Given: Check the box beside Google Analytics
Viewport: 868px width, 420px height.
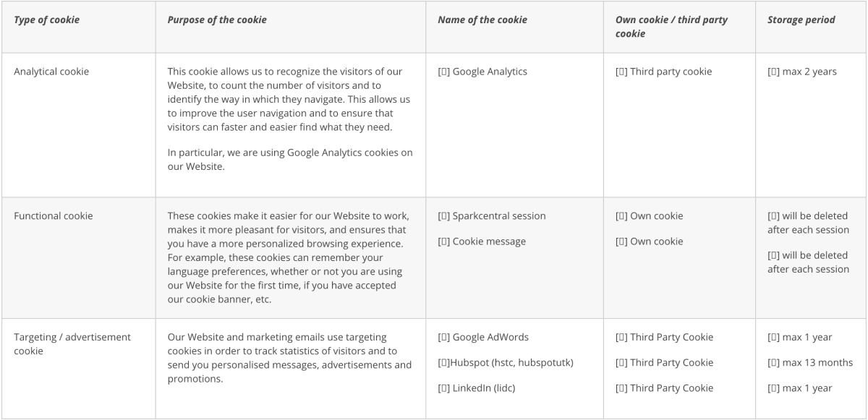Looking at the screenshot, I should point(443,72).
